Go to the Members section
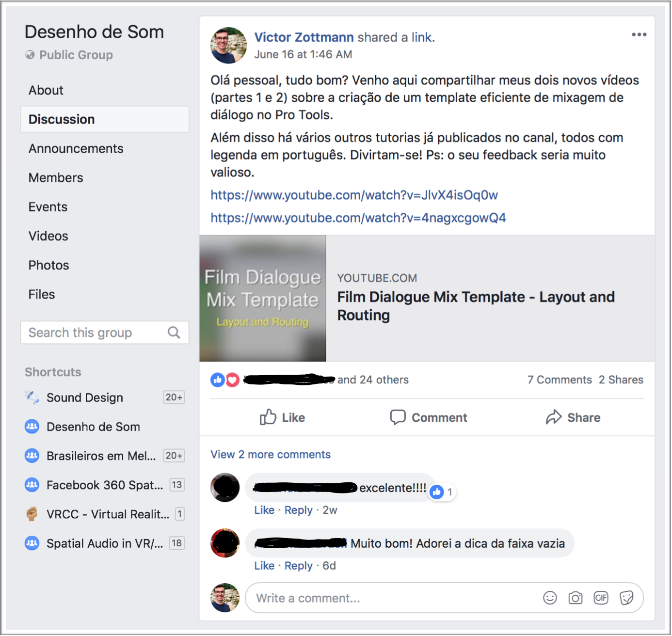Image resolution: width=672 pixels, height=636 pixels. 56,177
